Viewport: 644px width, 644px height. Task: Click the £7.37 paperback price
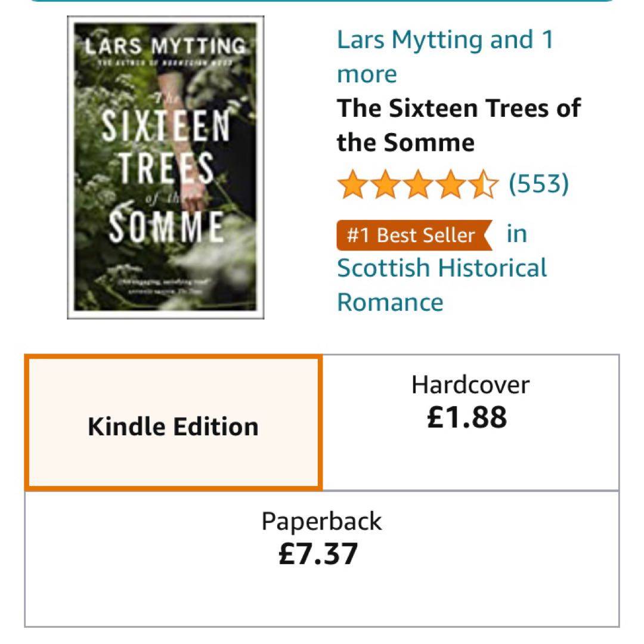click(x=318, y=553)
